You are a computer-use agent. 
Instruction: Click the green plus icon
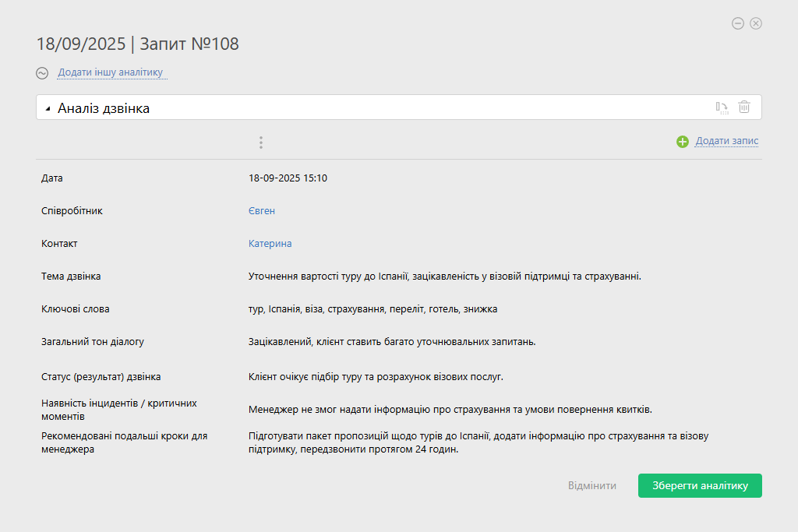pos(683,142)
